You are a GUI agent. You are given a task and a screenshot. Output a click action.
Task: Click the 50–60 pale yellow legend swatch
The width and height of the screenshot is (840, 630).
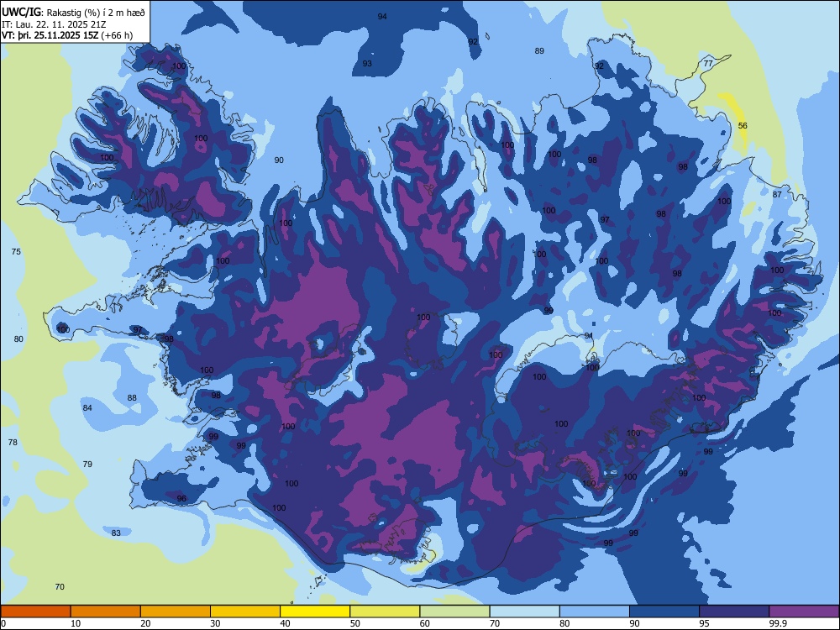(x=385, y=612)
